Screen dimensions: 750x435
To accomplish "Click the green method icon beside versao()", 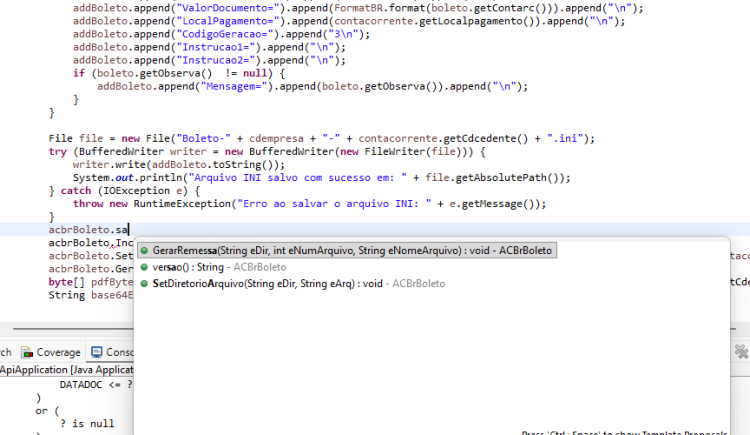I will 144,267.
